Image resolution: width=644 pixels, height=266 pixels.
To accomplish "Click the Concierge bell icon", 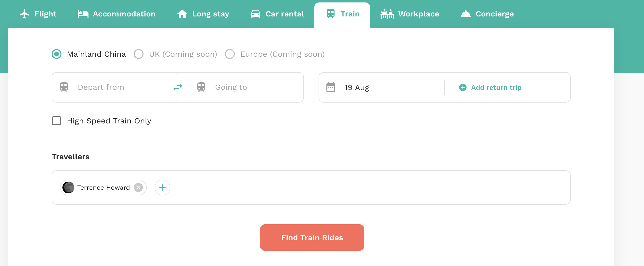I will click(466, 14).
